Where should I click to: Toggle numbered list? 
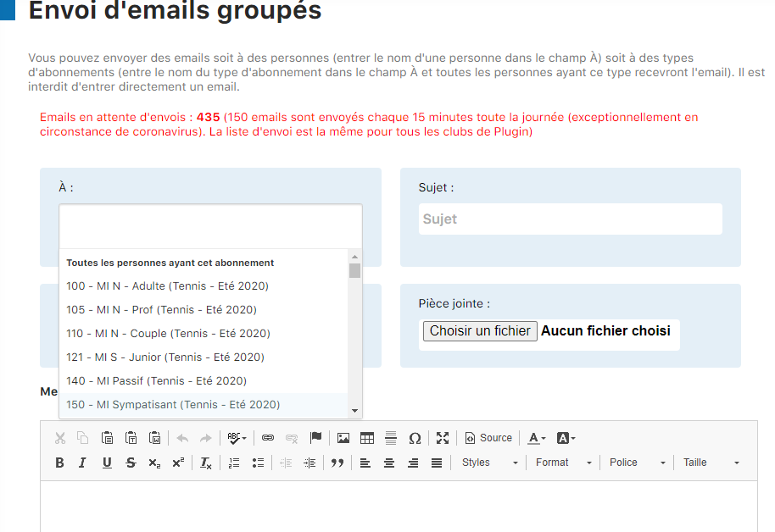pos(234,463)
